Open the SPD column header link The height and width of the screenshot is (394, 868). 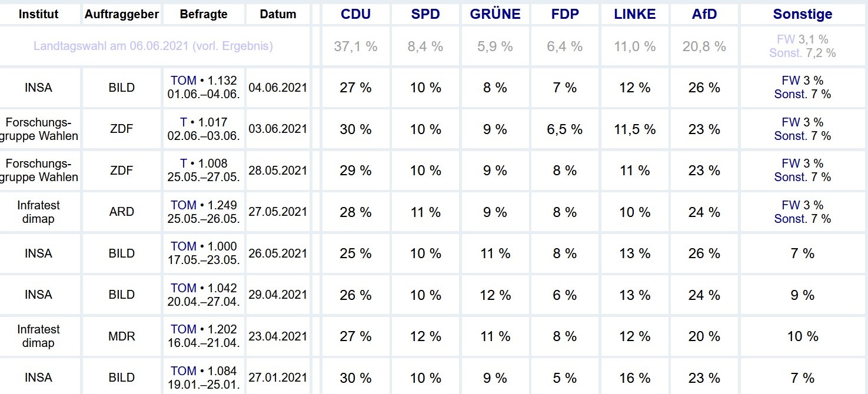425,15
